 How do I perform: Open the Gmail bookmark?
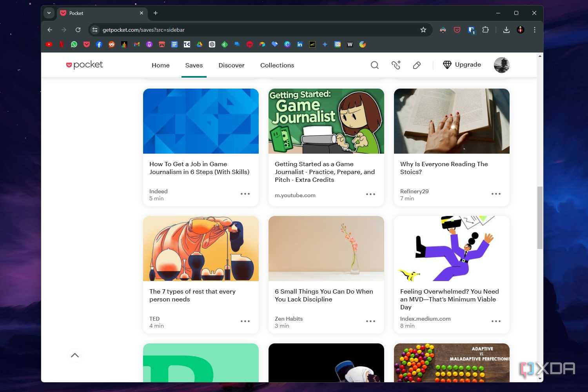tap(137, 44)
